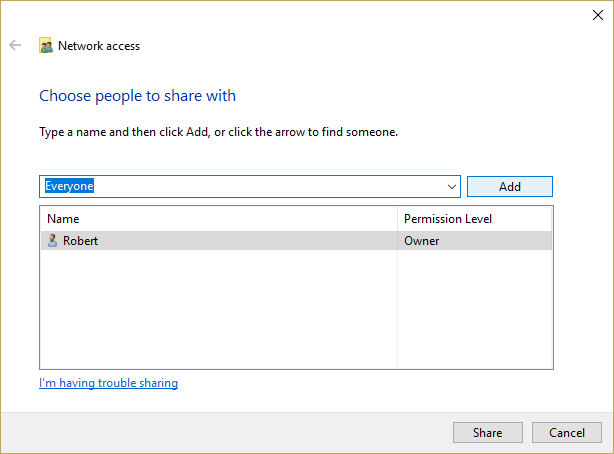This screenshot has width=614, height=454.
Task: Sort by the Name column header
Action: click(219, 219)
